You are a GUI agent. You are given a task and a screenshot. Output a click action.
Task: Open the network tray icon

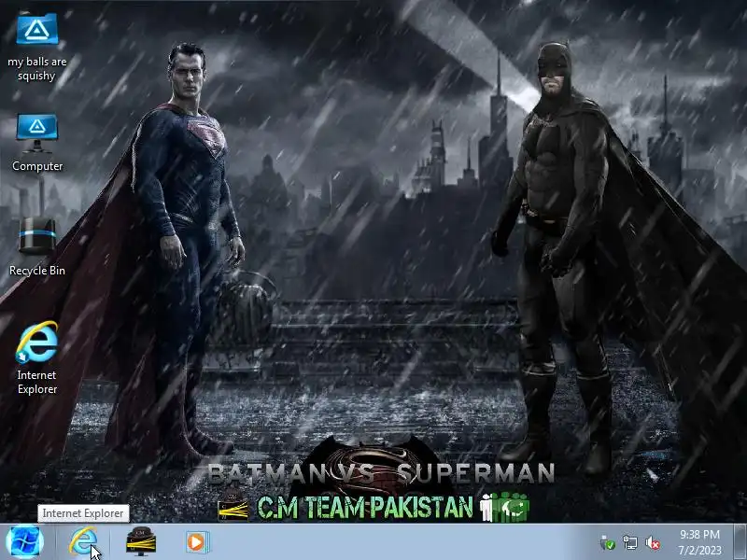click(630, 543)
